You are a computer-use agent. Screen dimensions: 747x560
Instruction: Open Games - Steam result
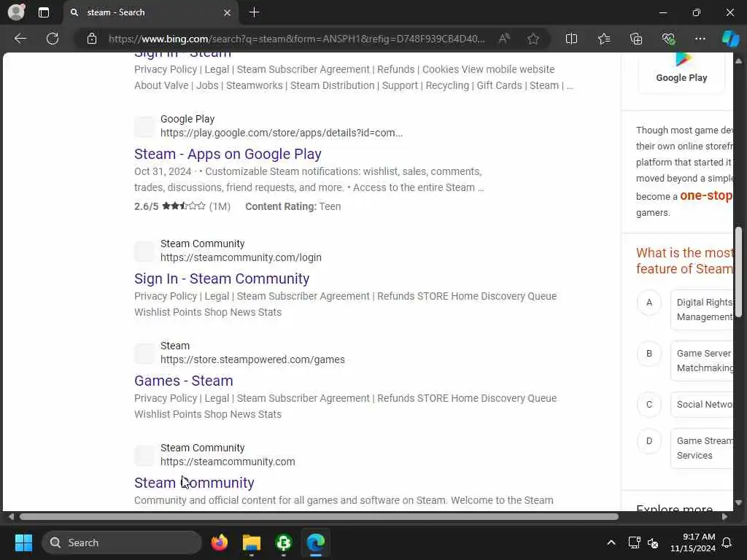[183, 381]
